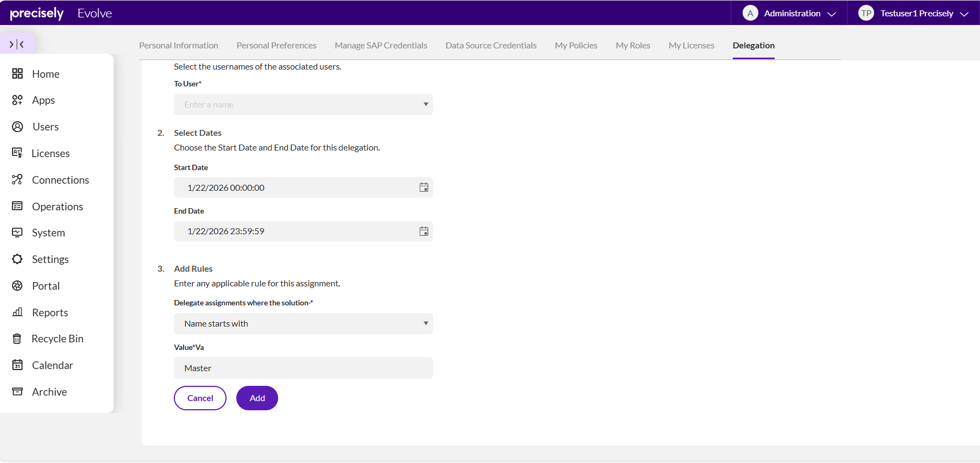Open the Start Date calendar picker

coord(424,187)
